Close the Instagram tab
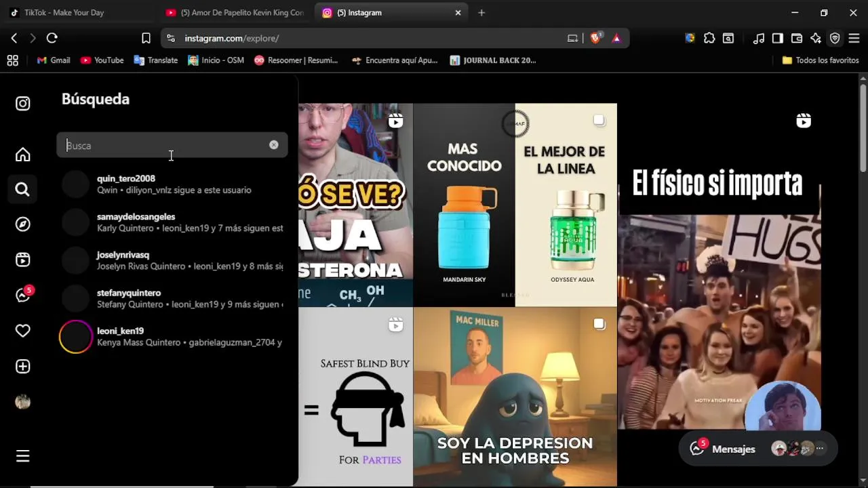 [x=458, y=12]
